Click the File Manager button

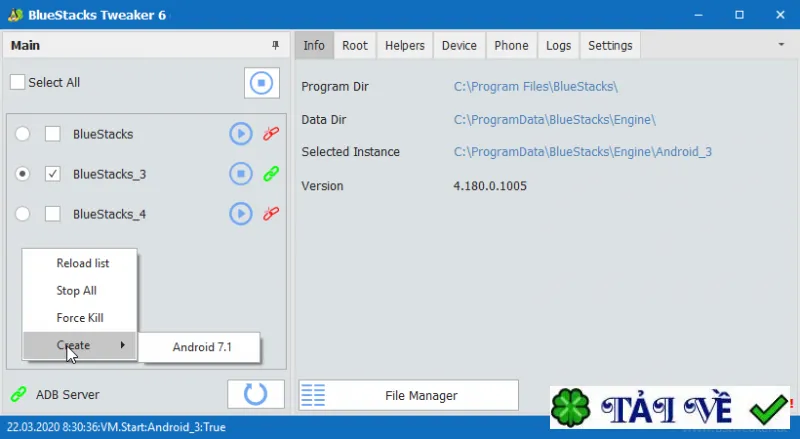pos(409,395)
